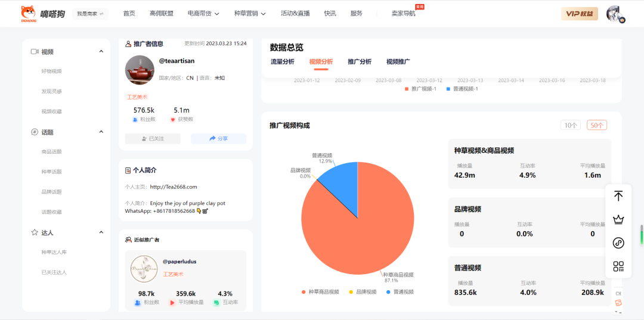The width and height of the screenshot is (644, 320).
Task: Select the 10个 count option
Action: tap(571, 126)
